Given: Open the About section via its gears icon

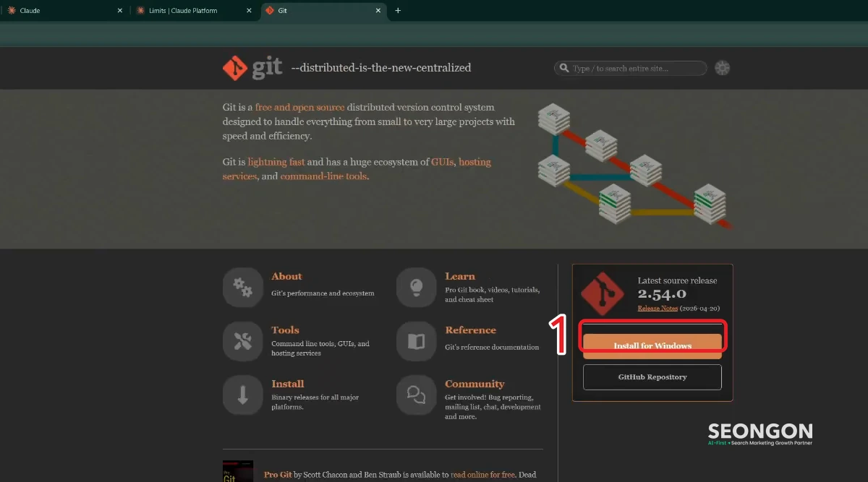Looking at the screenshot, I should point(242,287).
